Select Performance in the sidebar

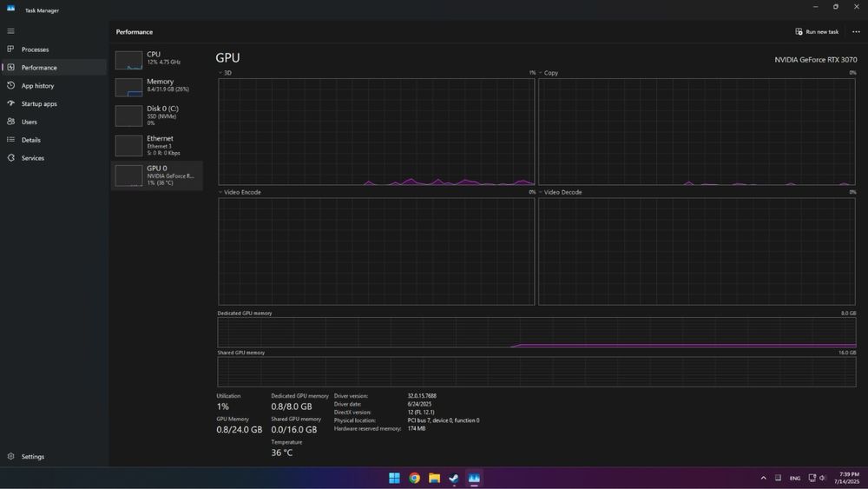[x=54, y=68]
